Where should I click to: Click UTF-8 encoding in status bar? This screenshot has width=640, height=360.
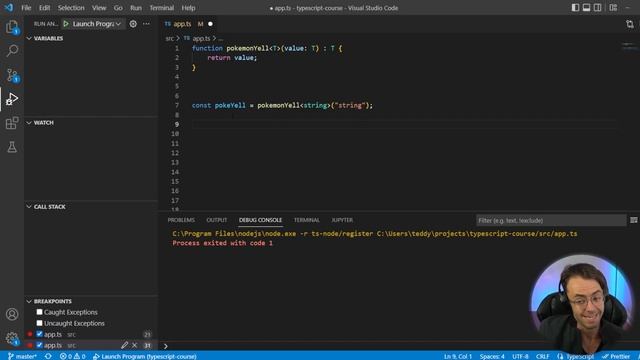coord(520,356)
